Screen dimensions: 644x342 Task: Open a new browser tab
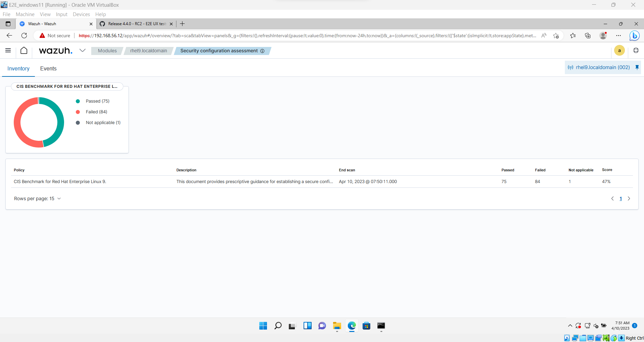coord(182,24)
